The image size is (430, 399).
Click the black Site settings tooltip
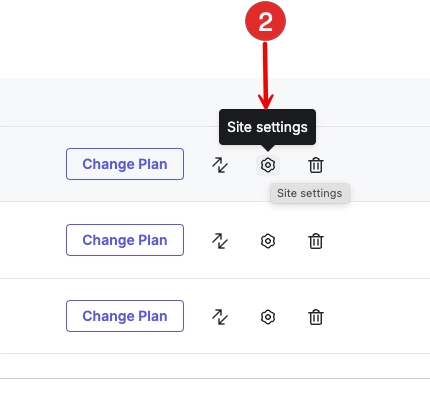(x=267, y=127)
